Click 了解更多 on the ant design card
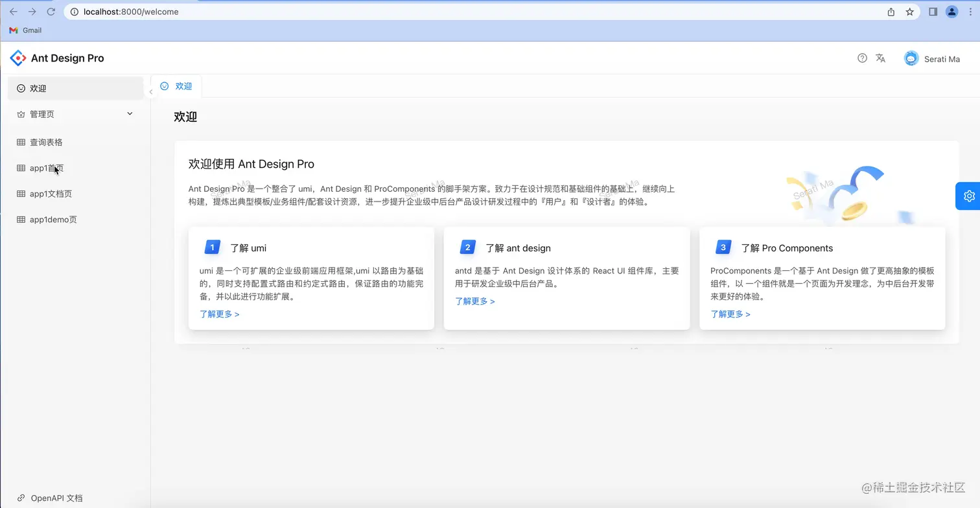Image resolution: width=980 pixels, height=508 pixels. [x=474, y=301]
